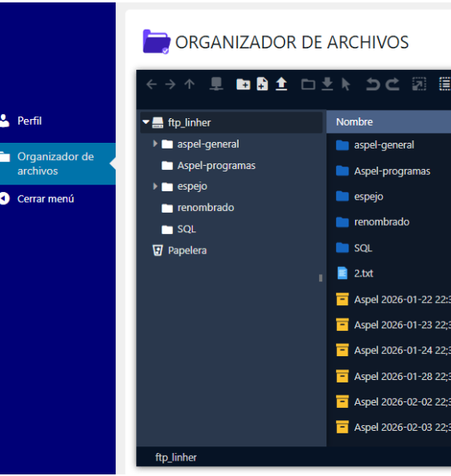This screenshot has height=476, width=451.
Task: Click the redo arrow icon
Action: click(x=392, y=84)
